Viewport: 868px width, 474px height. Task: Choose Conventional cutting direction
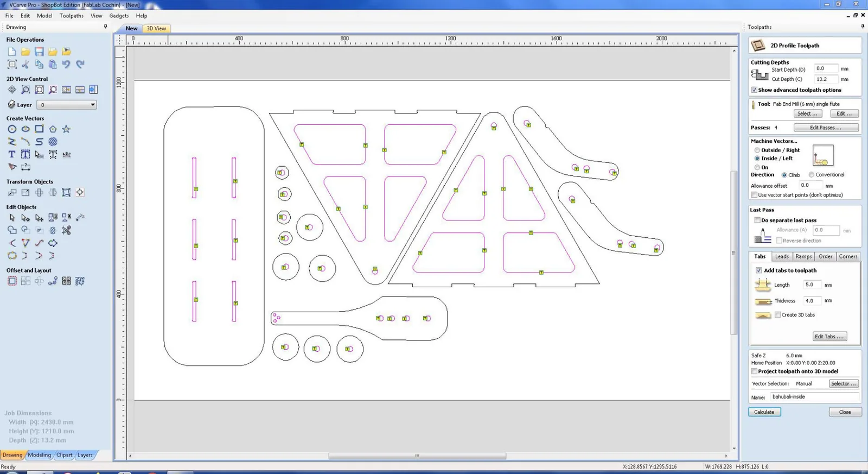812,175
